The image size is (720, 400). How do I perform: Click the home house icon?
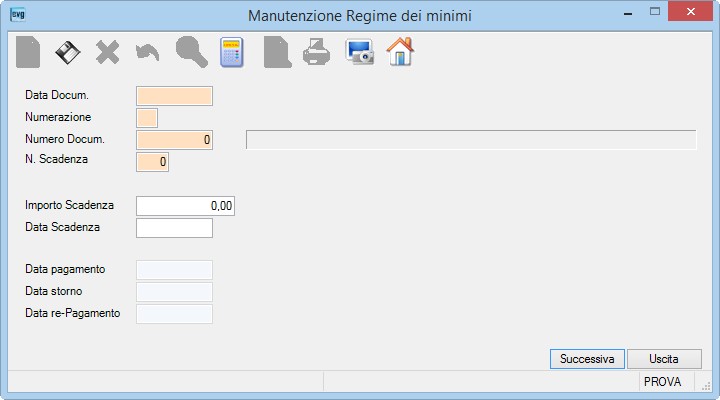[x=400, y=51]
